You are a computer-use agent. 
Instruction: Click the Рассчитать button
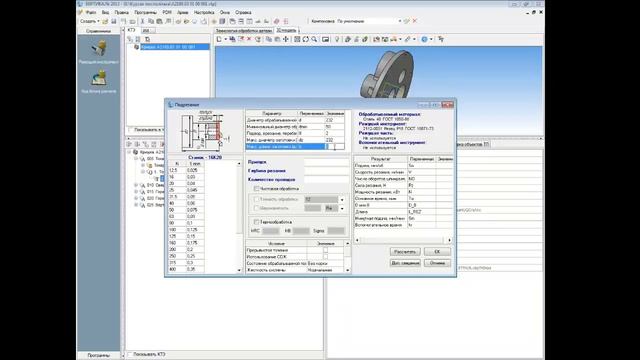pyautogui.click(x=405, y=251)
